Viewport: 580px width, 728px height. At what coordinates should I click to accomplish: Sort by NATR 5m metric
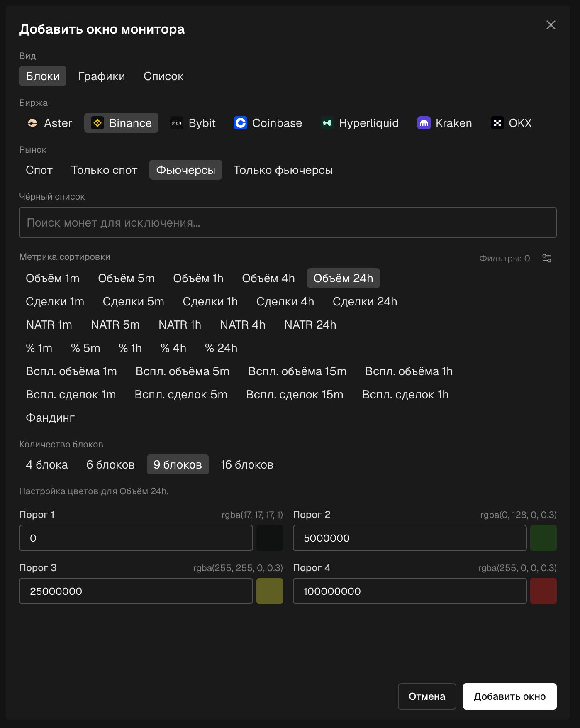coord(115,325)
